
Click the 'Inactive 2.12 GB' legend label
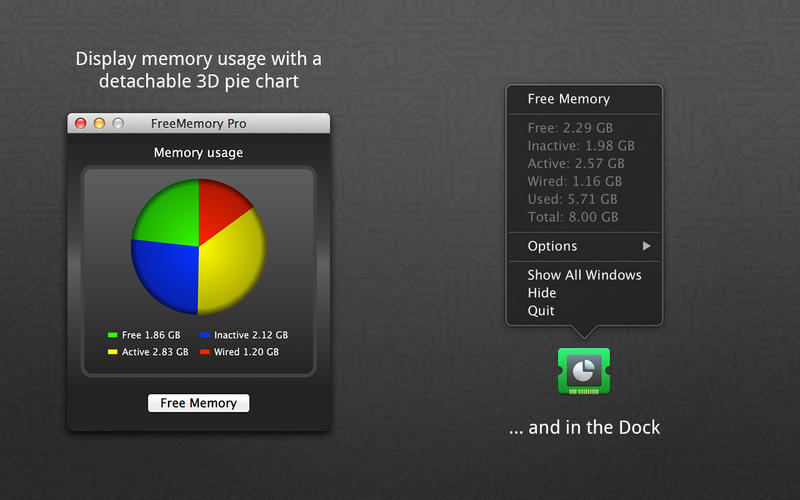pyautogui.click(x=251, y=335)
